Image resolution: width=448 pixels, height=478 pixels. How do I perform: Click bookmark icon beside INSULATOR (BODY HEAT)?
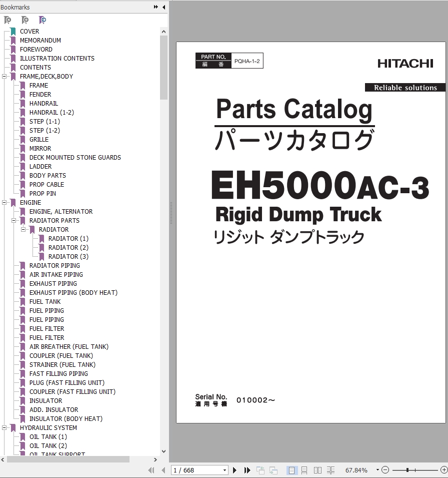click(x=22, y=419)
